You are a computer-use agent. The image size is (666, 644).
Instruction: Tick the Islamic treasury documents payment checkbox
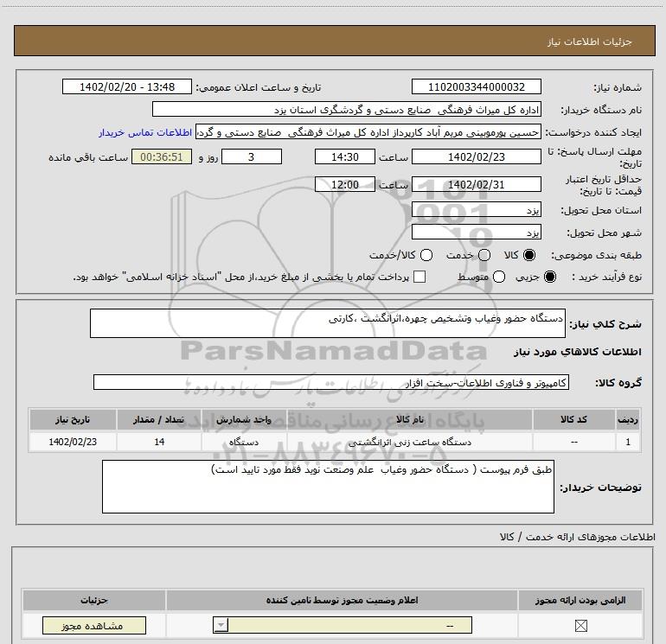click(419, 277)
